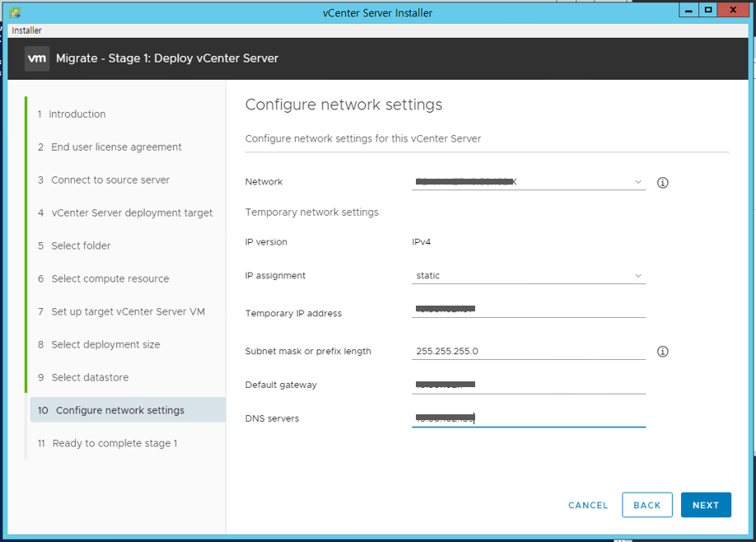This screenshot has width=756, height=542.
Task: Minimize the vCenter Server Installer window
Action: (688, 10)
